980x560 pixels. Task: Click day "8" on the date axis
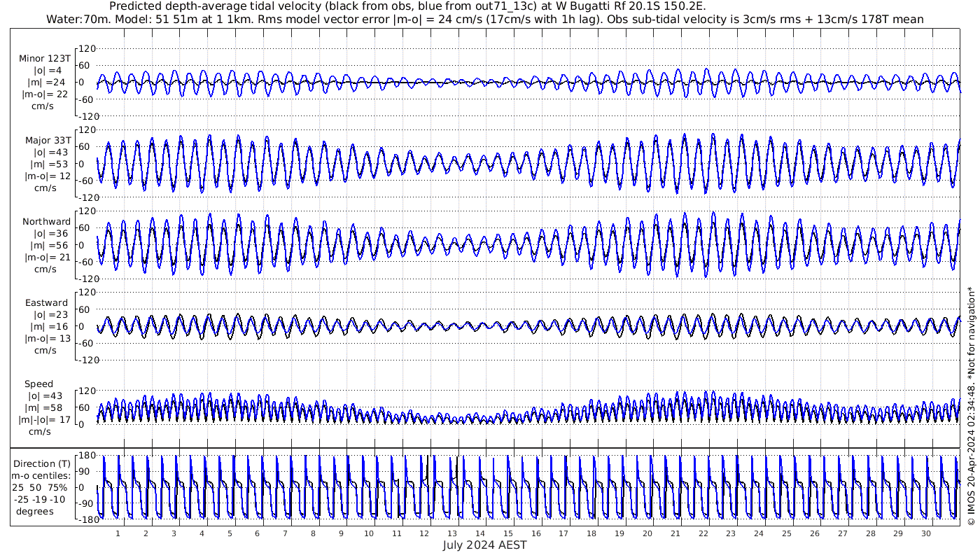point(313,533)
